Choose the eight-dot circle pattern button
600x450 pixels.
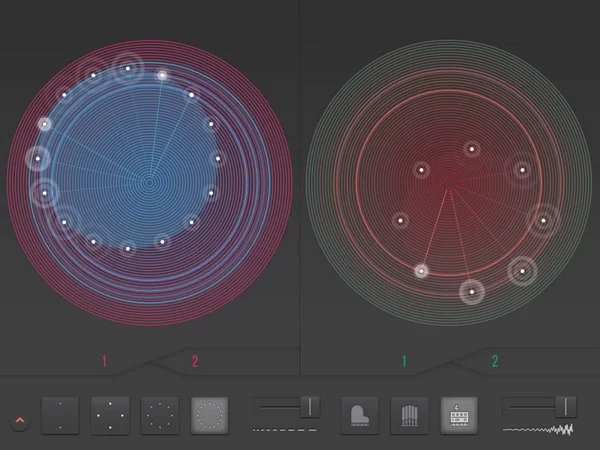tap(159, 415)
